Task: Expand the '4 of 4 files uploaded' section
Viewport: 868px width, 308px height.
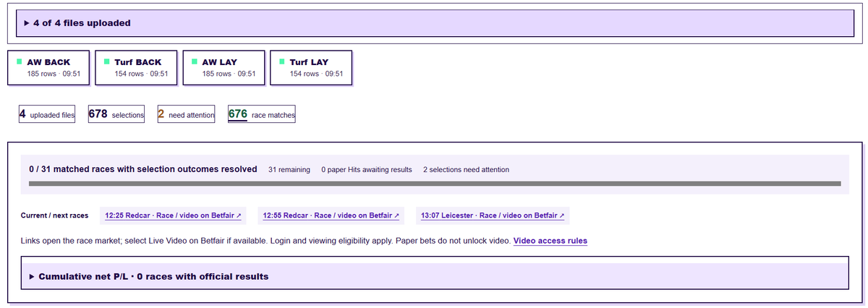Action: (x=434, y=23)
